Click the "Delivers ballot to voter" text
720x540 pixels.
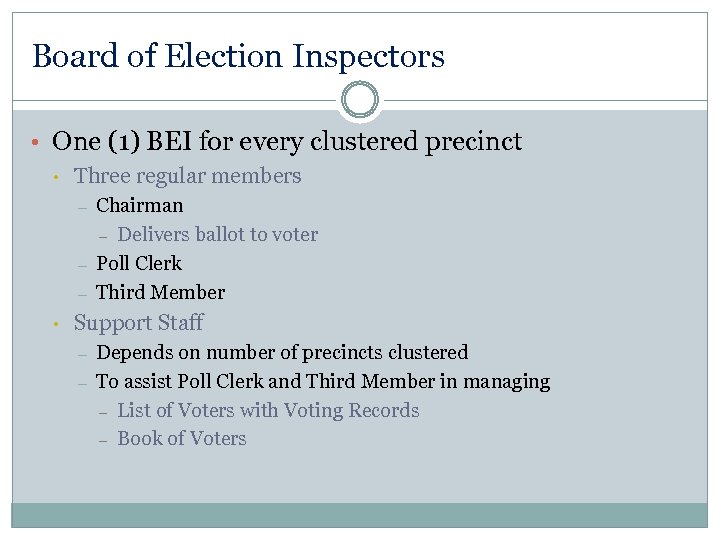pyautogui.click(x=218, y=235)
